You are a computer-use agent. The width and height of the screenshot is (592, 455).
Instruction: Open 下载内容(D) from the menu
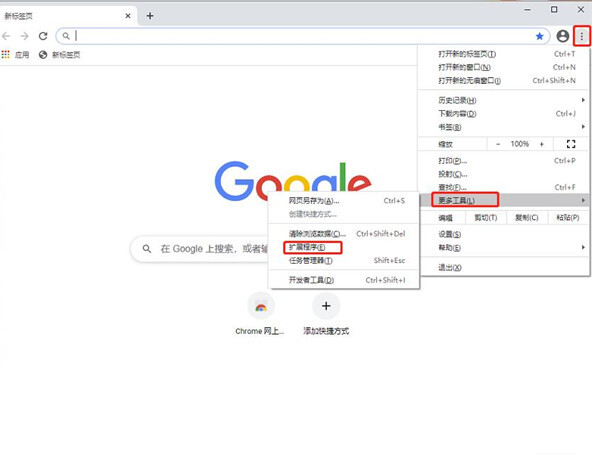504,114
